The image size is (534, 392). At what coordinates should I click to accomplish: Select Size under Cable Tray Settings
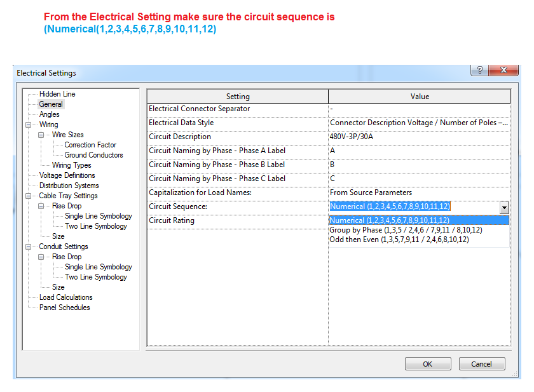(58, 236)
